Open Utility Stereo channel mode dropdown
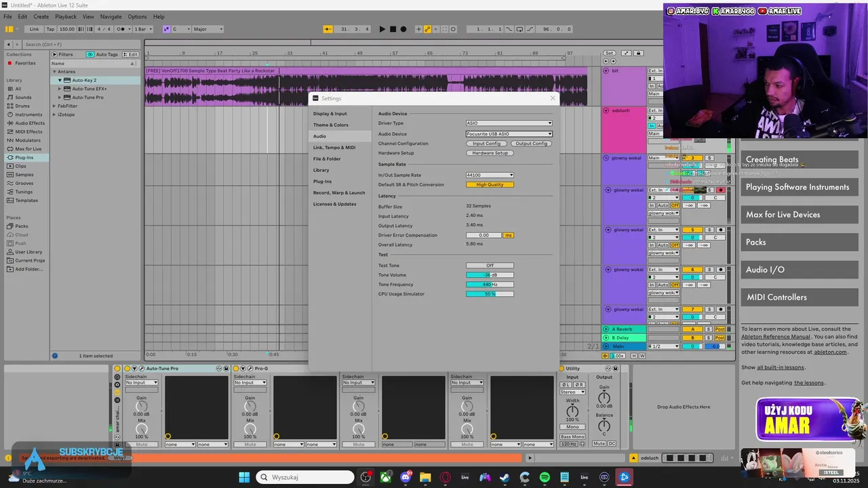 pos(572,392)
